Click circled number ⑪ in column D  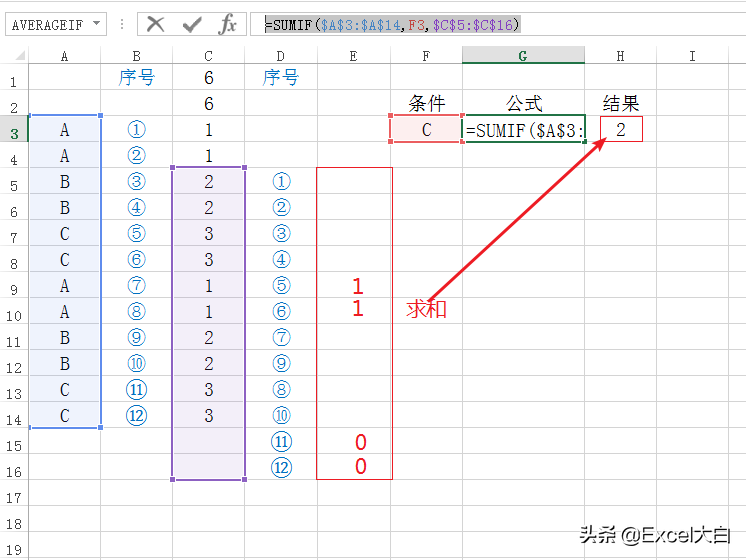coord(281,442)
